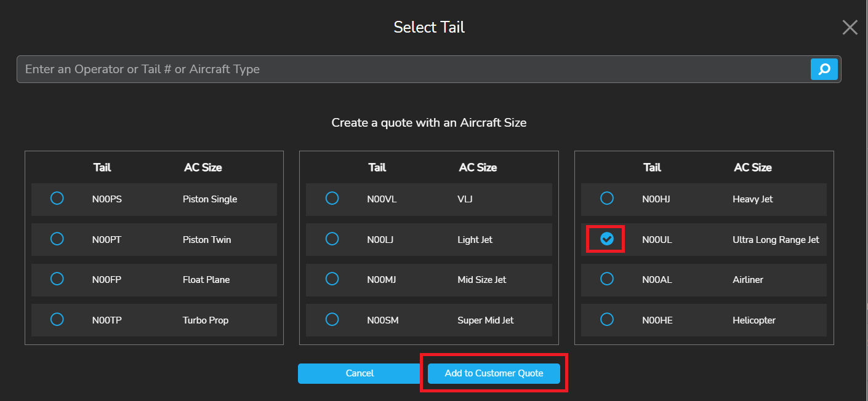Select the N00HJ Heavy Jet radio button

tap(607, 199)
